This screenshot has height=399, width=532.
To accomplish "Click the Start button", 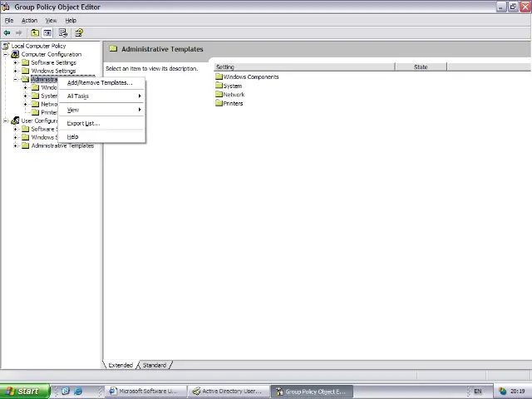I will (25, 392).
